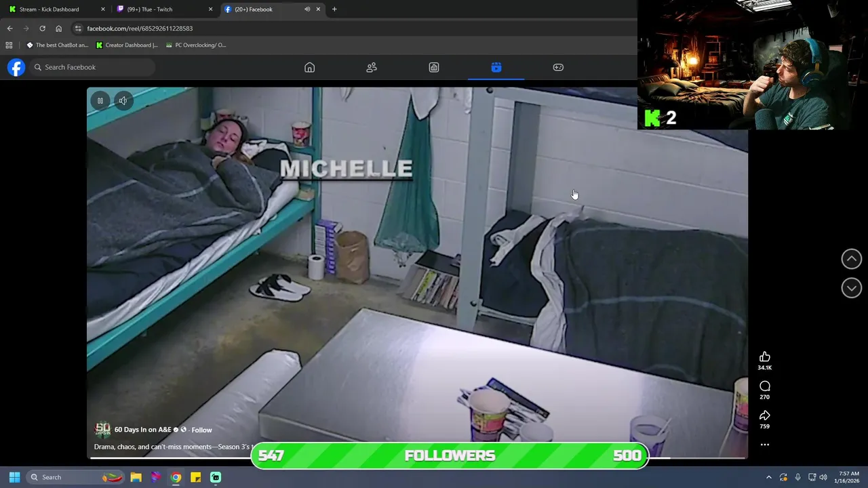Open the purple-pink app in the taskbar
This screenshot has height=488, width=868.
tap(155, 477)
